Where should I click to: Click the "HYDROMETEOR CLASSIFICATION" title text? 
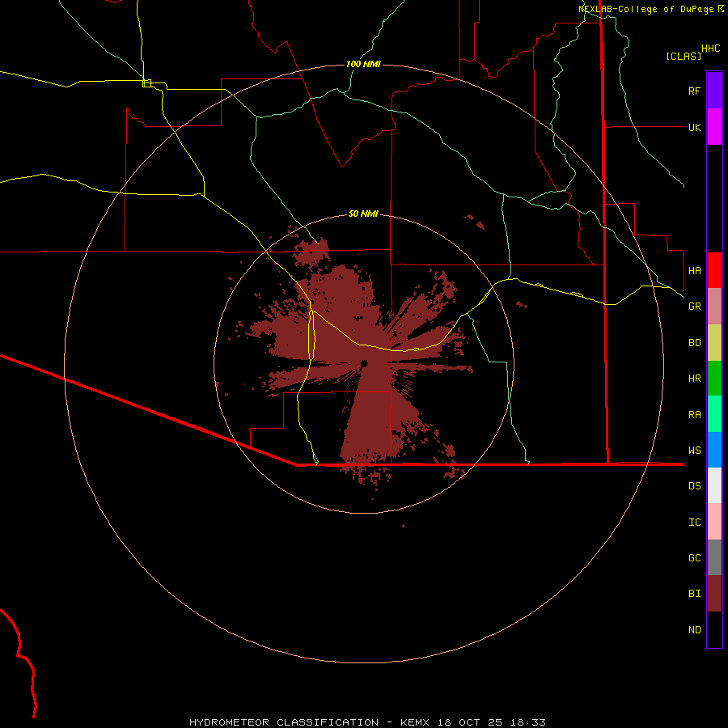[284, 722]
